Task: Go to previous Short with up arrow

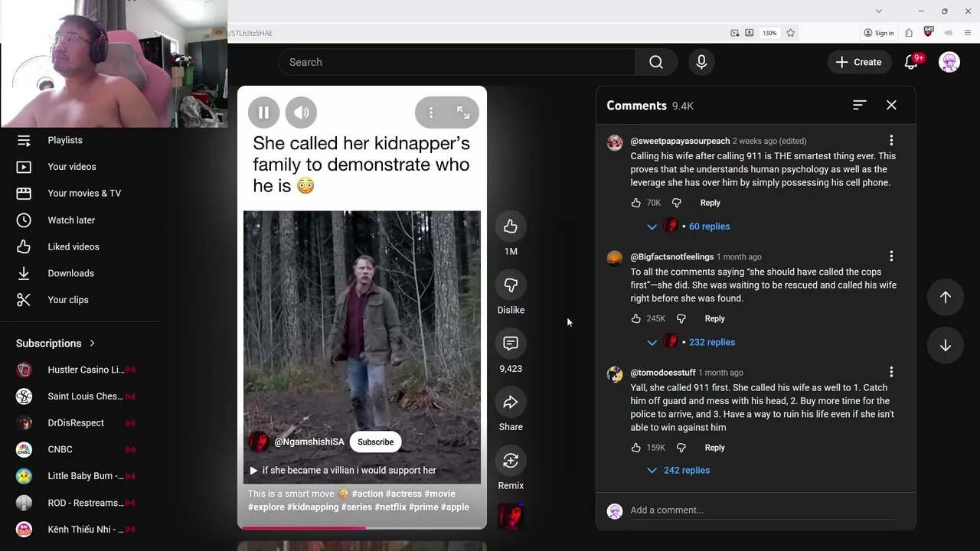Action: tap(946, 298)
